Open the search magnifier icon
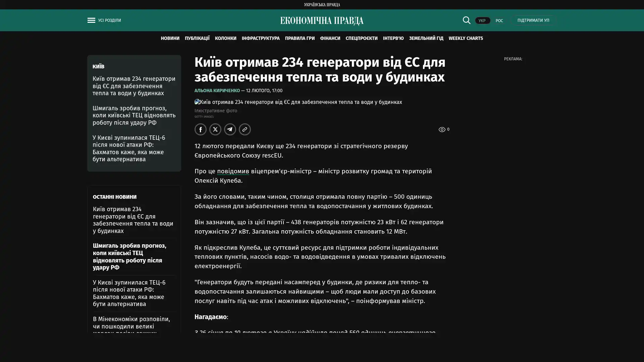 pos(466,20)
